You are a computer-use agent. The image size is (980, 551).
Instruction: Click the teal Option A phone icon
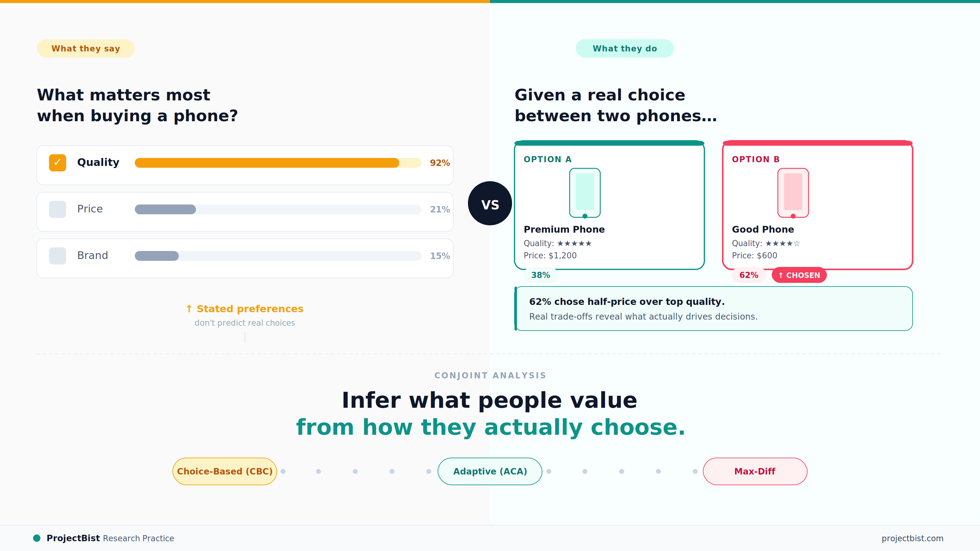pyautogui.click(x=585, y=193)
